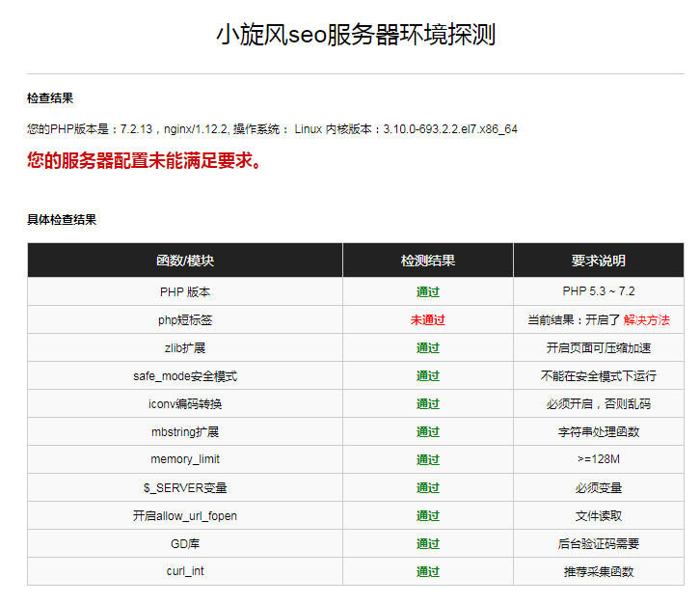Click the 检查结果 section heading
Image resolution: width=700 pixels, height=605 pixels.
click(50, 98)
